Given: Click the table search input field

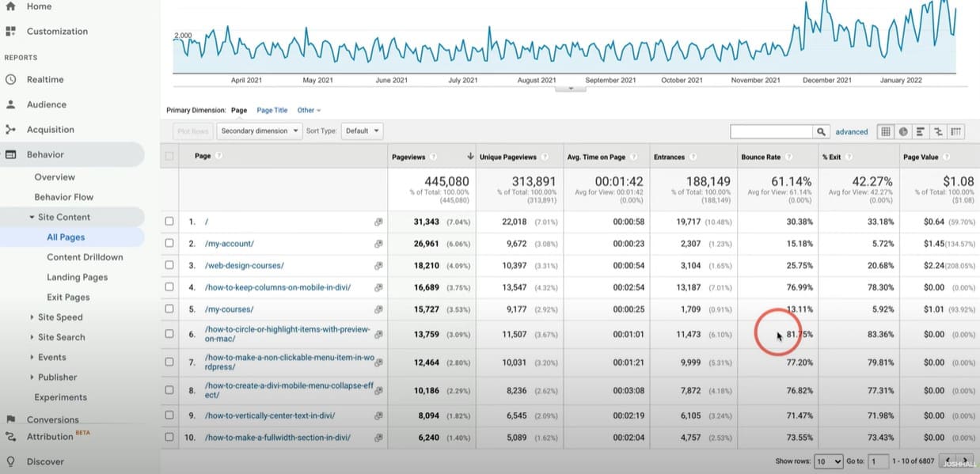Looking at the screenshot, I should (x=772, y=131).
